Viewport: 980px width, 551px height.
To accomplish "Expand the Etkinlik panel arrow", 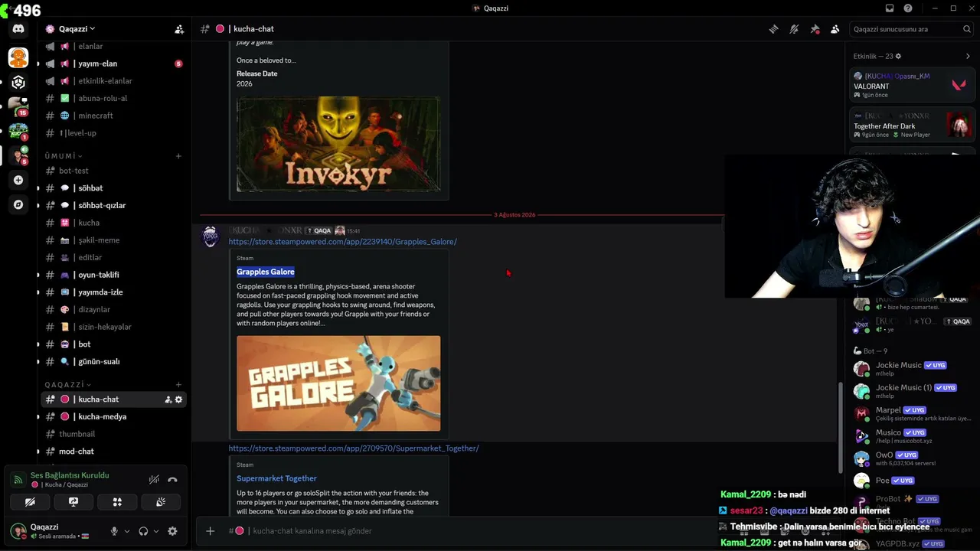I will (968, 56).
